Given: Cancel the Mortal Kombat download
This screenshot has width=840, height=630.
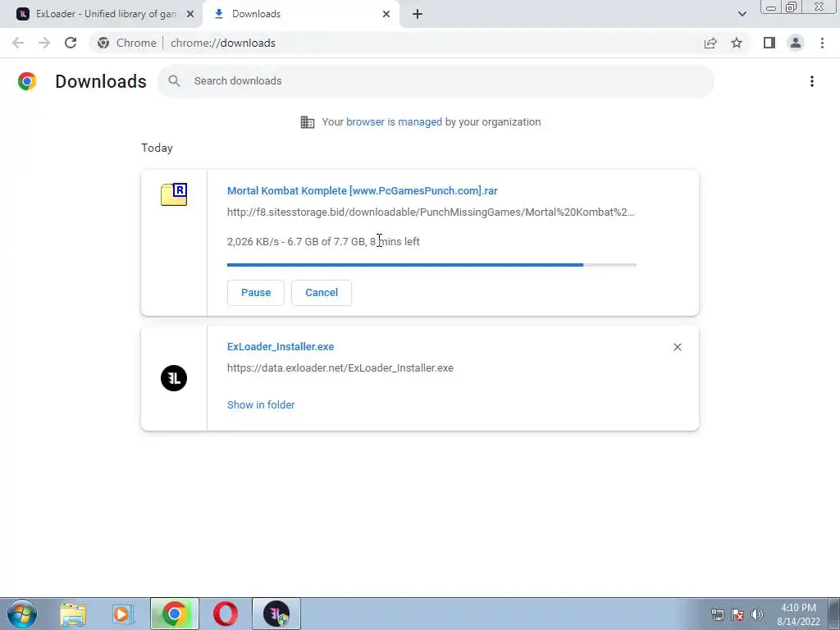Looking at the screenshot, I should click(x=322, y=293).
